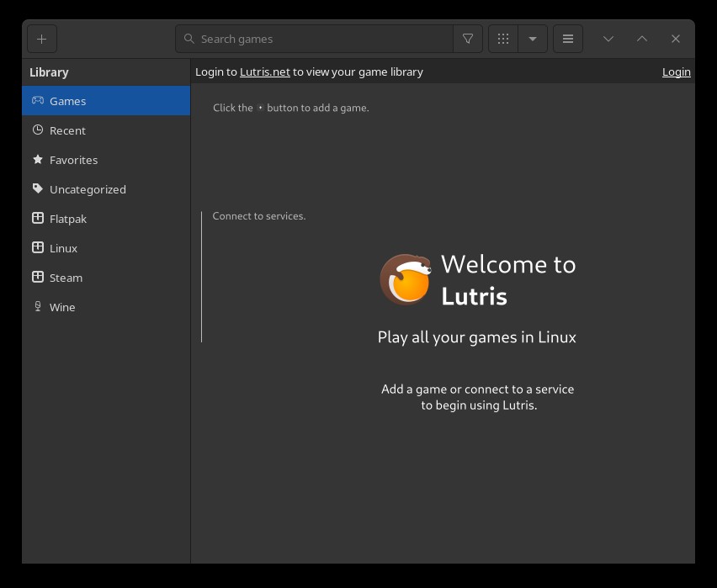The height and width of the screenshot is (588, 717).
Task: Click the Login link
Action: pyautogui.click(x=677, y=72)
